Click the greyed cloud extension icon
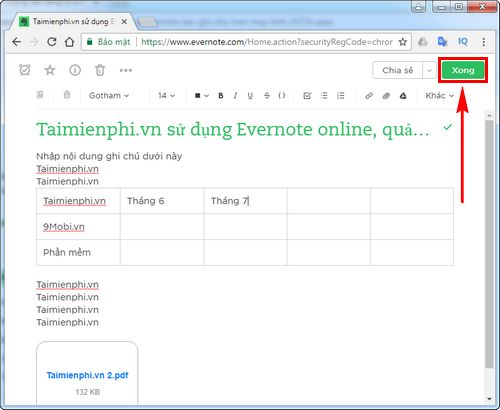500x410 pixels. pyautogui.click(x=423, y=42)
